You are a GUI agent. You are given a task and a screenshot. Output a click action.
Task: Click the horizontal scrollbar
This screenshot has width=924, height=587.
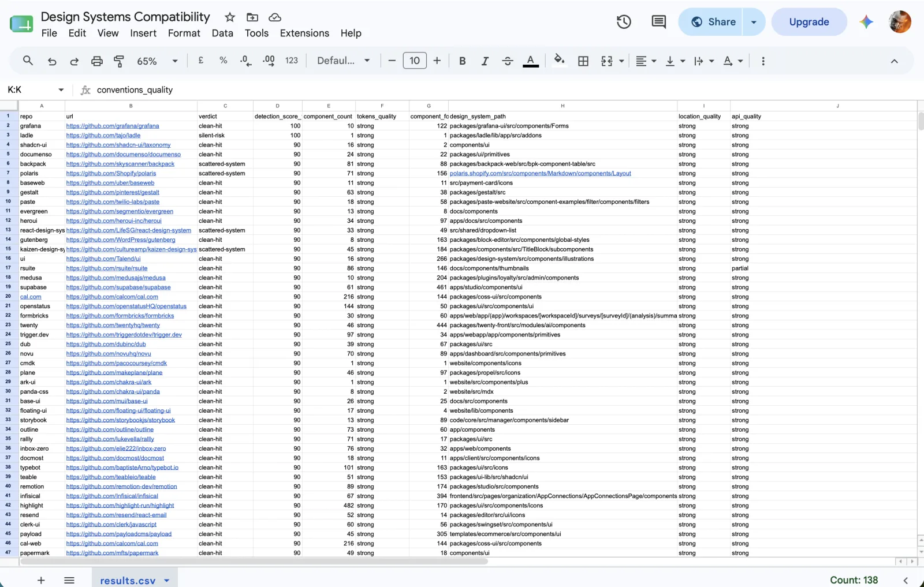coord(254,561)
